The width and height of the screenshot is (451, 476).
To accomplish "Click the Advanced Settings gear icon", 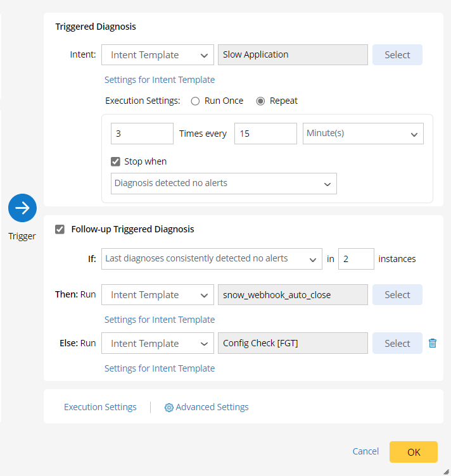I will 168,408.
